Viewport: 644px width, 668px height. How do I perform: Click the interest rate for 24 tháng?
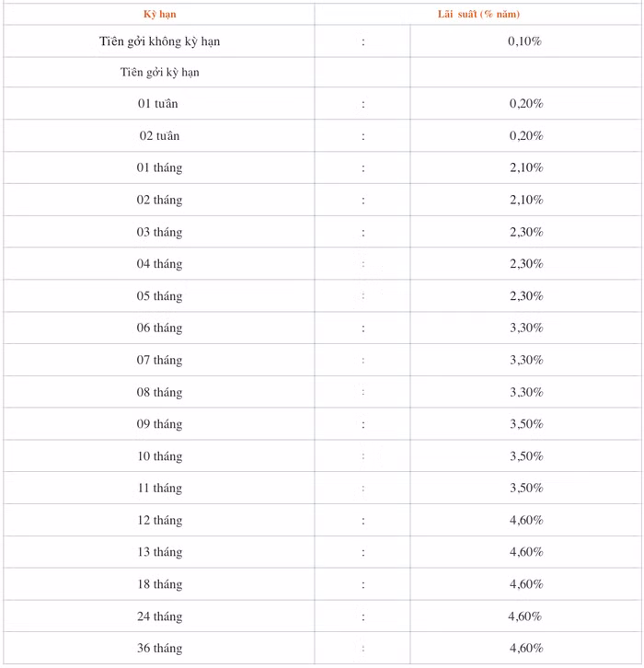[525, 616]
